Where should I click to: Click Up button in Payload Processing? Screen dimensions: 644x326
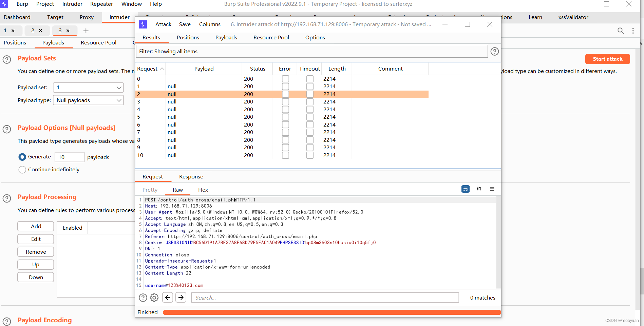(36, 265)
